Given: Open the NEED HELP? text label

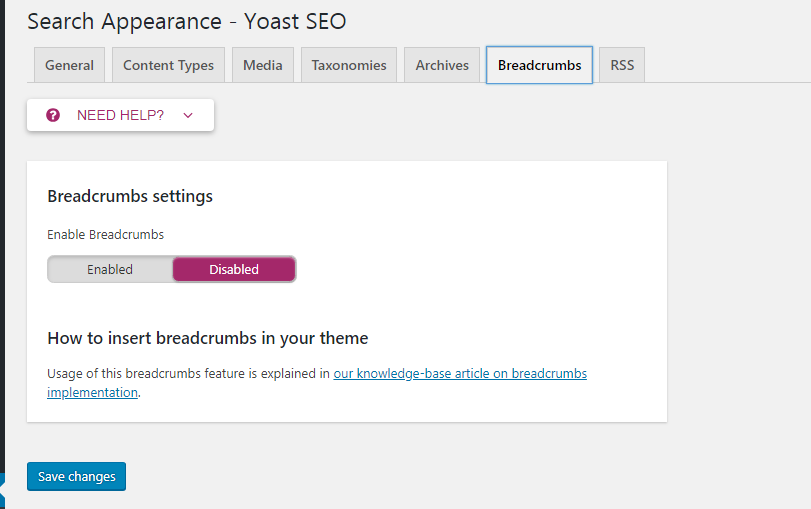Looking at the screenshot, I should (121, 115).
